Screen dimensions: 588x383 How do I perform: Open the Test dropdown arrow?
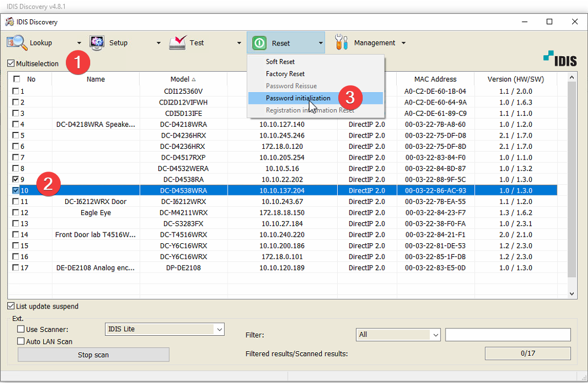click(x=239, y=43)
